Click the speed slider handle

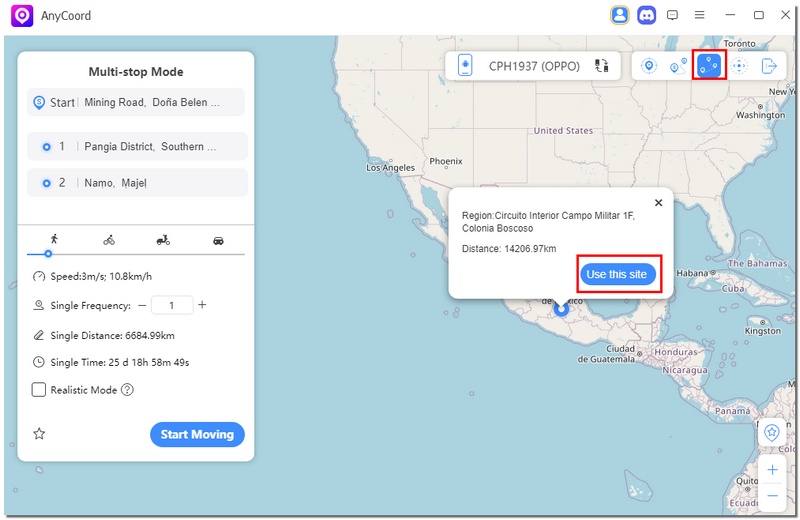(48, 254)
